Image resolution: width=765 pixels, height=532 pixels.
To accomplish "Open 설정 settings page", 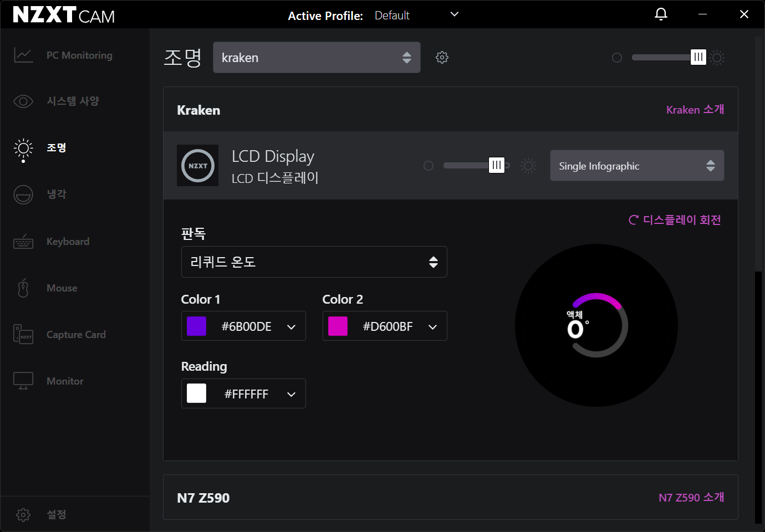I will [56, 515].
